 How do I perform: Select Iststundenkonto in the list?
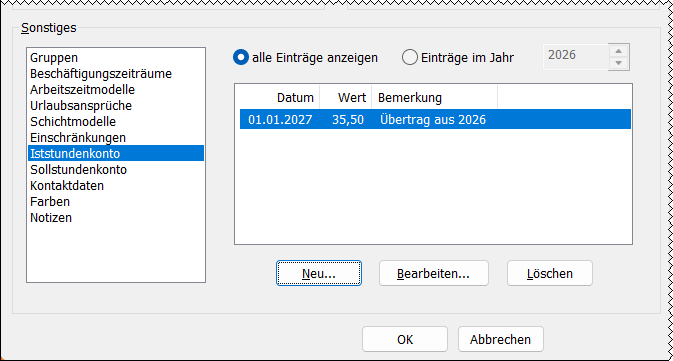[x=116, y=154]
